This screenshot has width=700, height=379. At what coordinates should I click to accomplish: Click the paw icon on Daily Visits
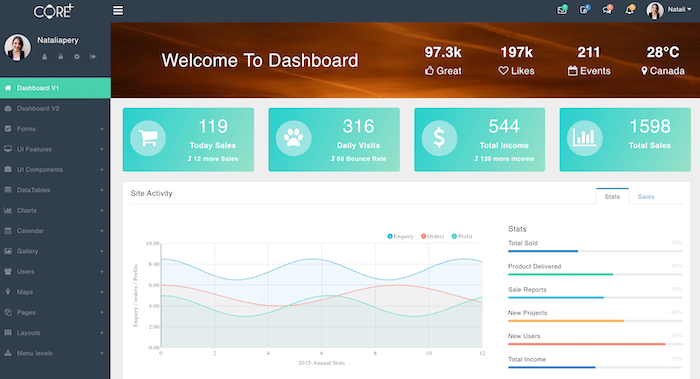(293, 138)
